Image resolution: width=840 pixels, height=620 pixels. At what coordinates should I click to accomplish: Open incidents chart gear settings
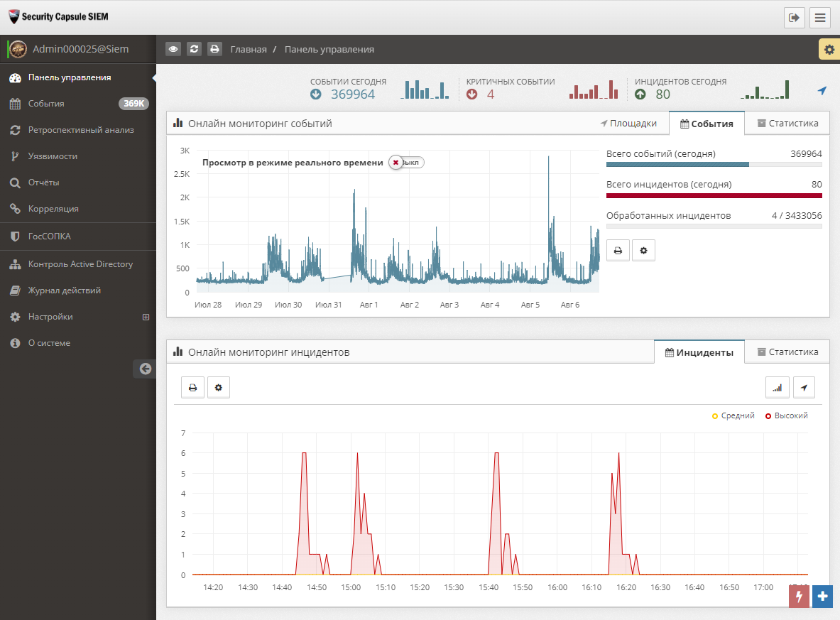tap(218, 387)
